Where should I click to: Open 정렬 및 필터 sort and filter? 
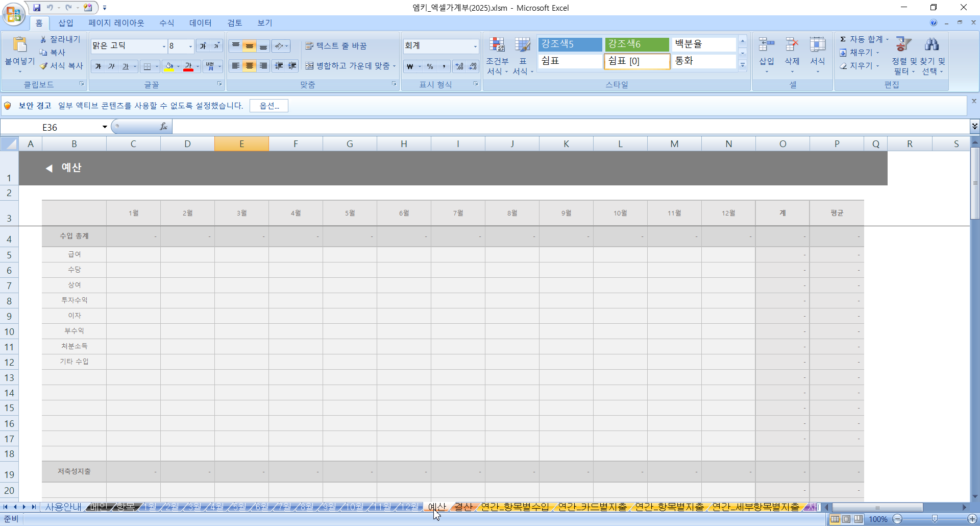[x=904, y=56]
